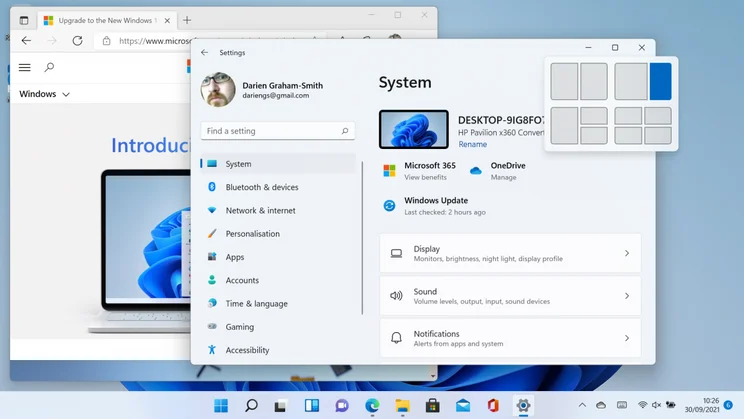Screen dimensions: 744x419
Task: Click the Darien Graham-Smith profile picture
Action: pyautogui.click(x=218, y=90)
